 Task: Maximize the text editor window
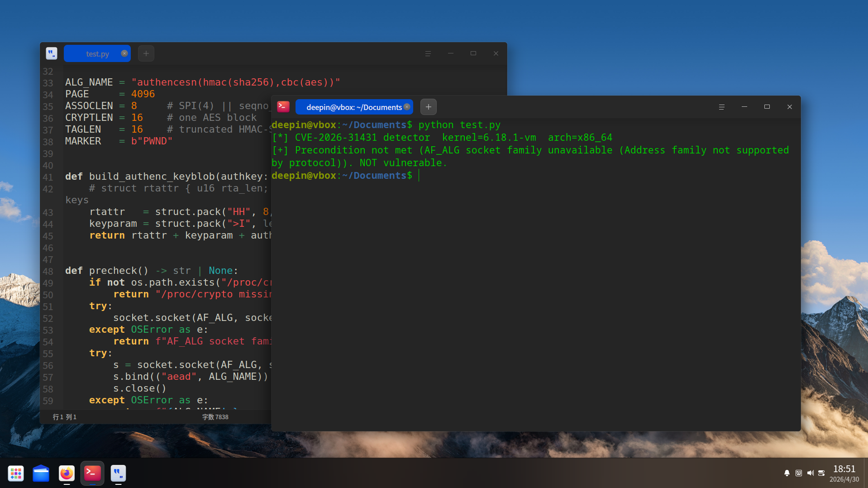tap(473, 53)
